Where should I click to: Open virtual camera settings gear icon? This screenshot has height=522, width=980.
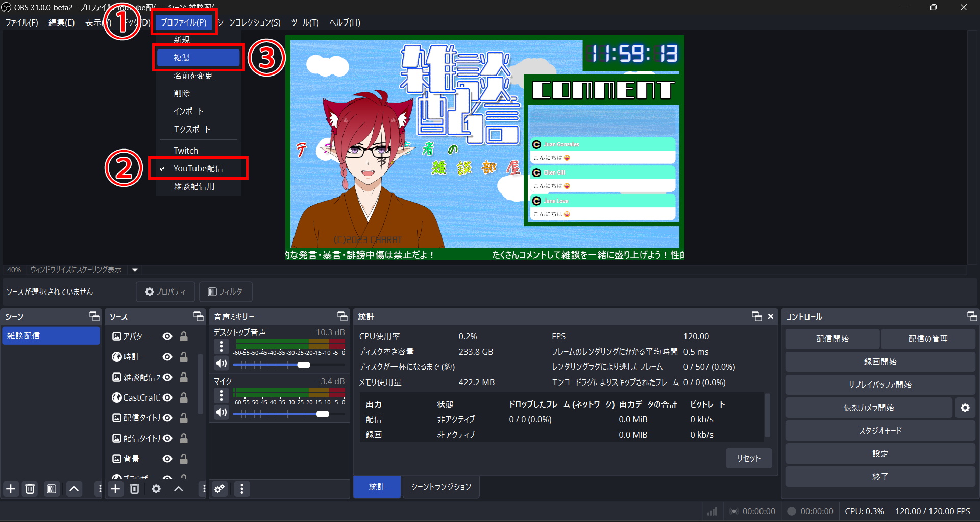965,408
